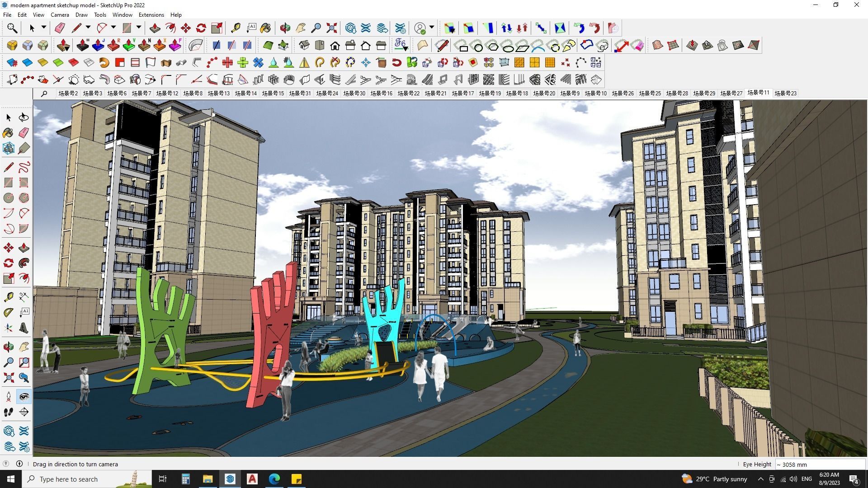Click the model credits info icon
Image resolution: width=868 pixels, height=488 pixels.
point(19,464)
